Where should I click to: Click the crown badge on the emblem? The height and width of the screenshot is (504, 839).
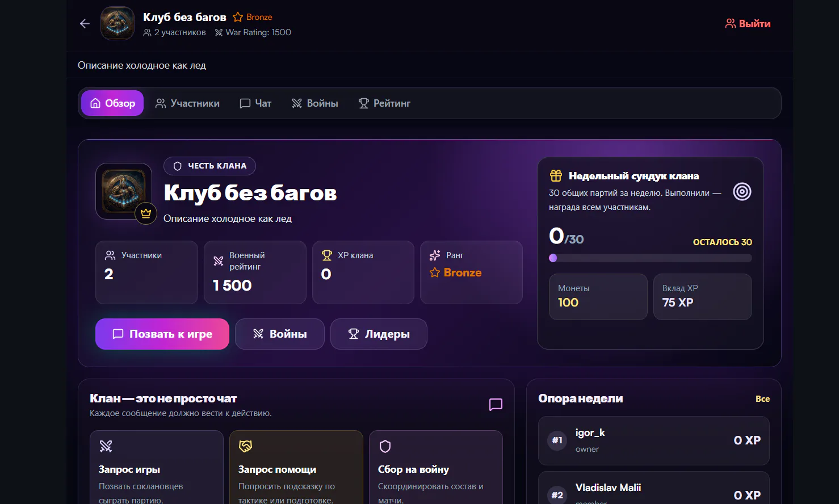(x=146, y=213)
